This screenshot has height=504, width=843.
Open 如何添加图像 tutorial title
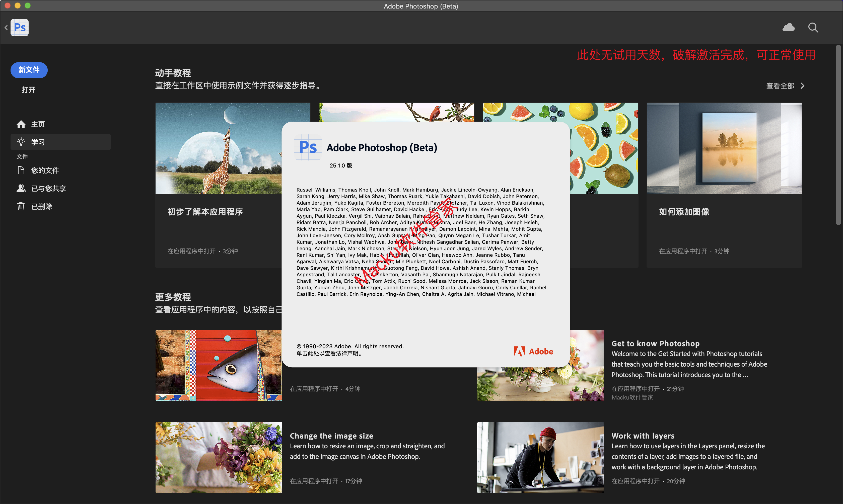click(684, 212)
